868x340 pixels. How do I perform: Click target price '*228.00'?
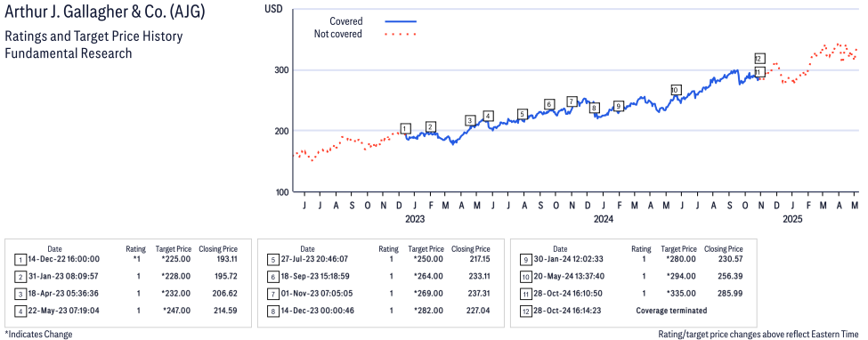click(175, 276)
